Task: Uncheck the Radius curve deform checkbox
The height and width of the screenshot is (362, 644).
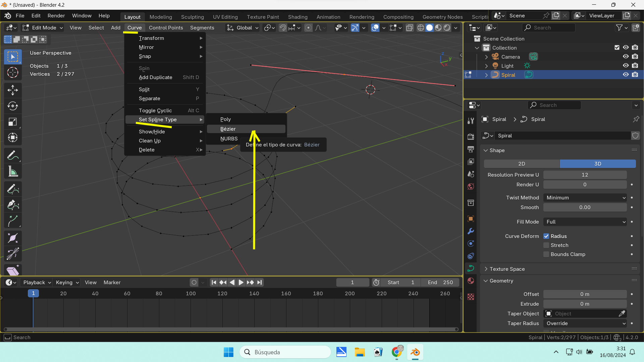Action: click(546, 236)
